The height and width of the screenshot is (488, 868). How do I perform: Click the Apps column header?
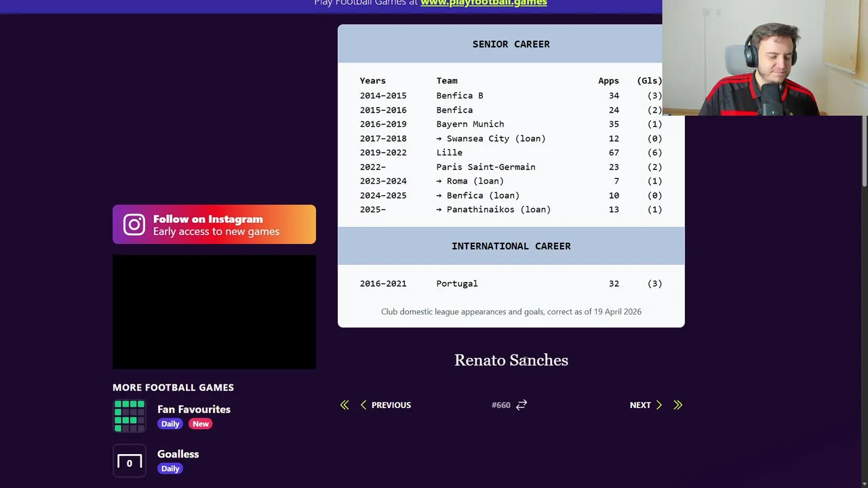point(608,81)
